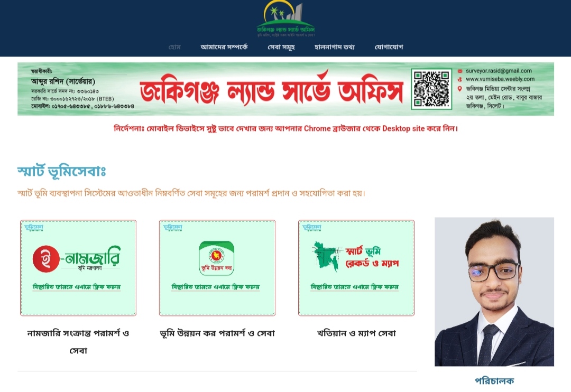The width and height of the screenshot is (571, 392).
Task: Open www.vumiseba.weebly.com link in banner
Action: point(500,79)
